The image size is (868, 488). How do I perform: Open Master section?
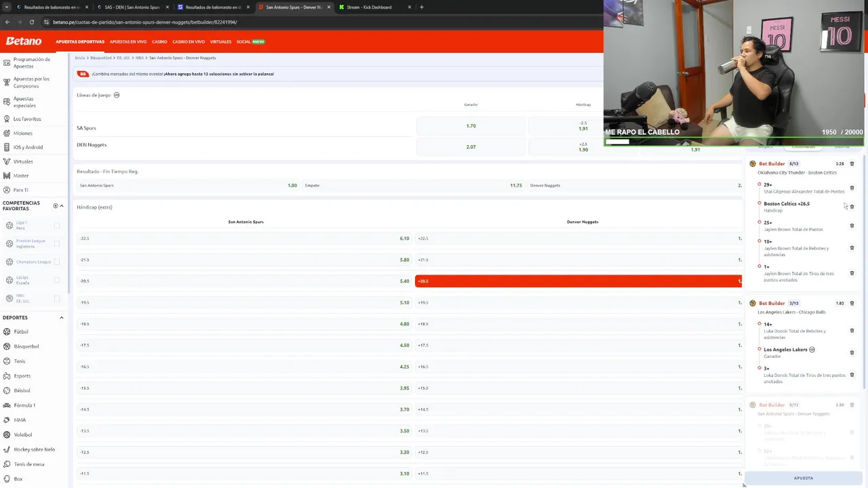tap(21, 176)
